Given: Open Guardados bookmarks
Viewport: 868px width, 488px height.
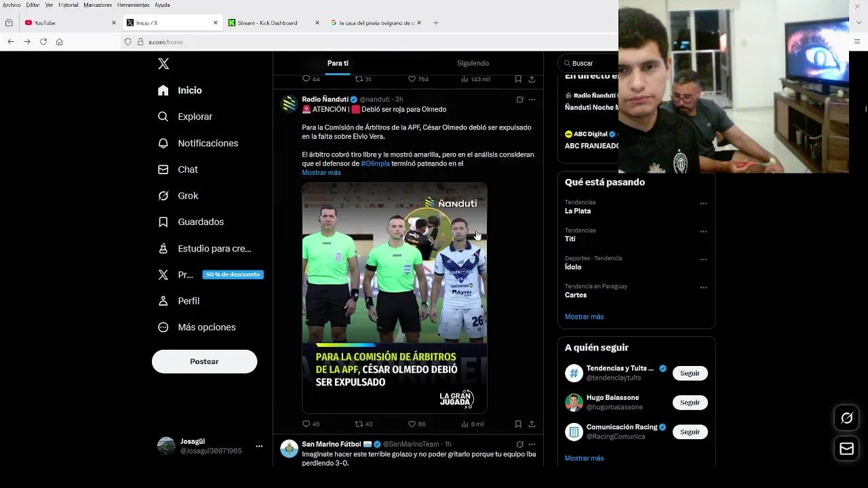Looking at the screenshot, I should (x=191, y=222).
